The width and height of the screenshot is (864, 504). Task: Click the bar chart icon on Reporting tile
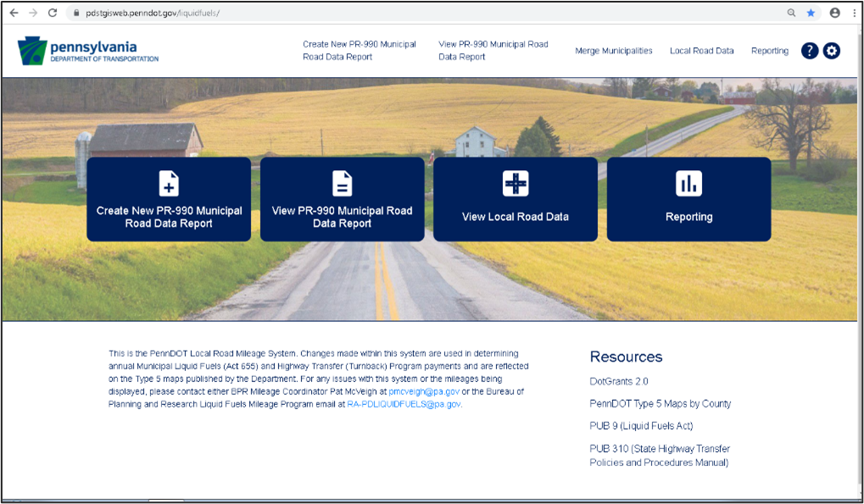click(x=688, y=183)
